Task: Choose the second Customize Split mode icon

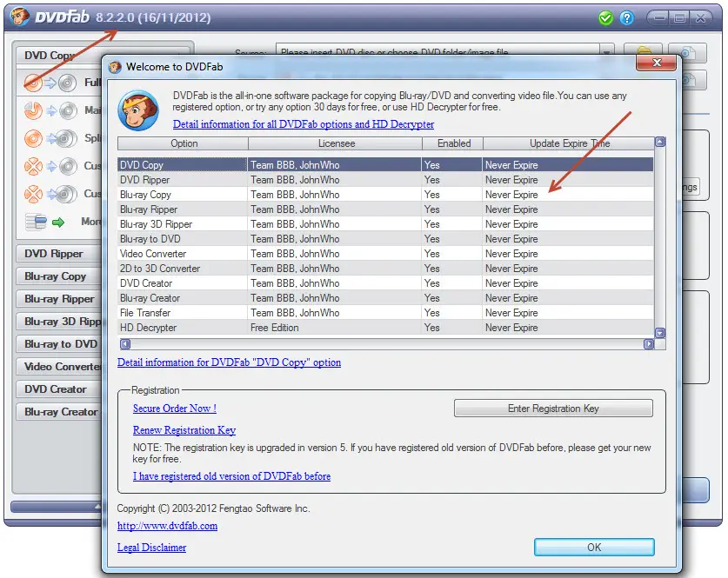Action: 50,194
